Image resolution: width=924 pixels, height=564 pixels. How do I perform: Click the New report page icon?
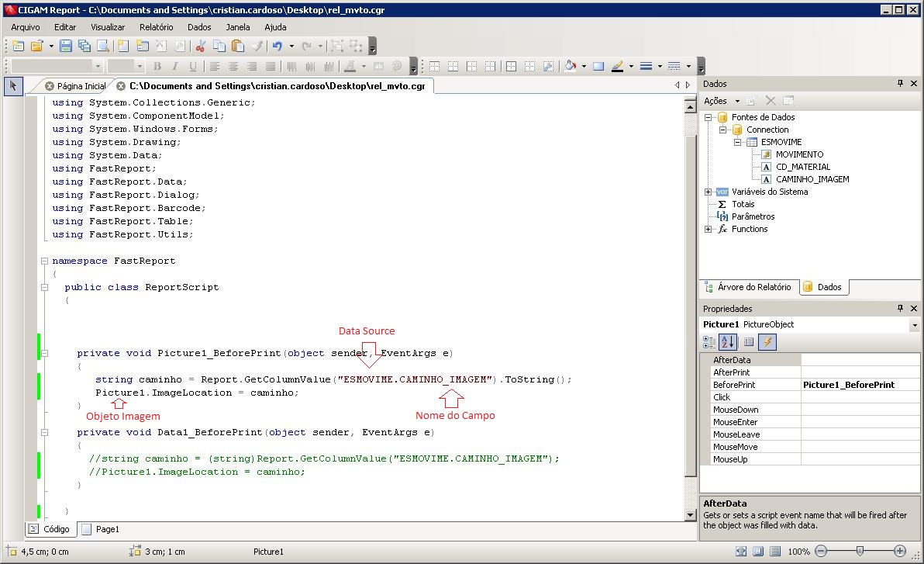tap(123, 46)
